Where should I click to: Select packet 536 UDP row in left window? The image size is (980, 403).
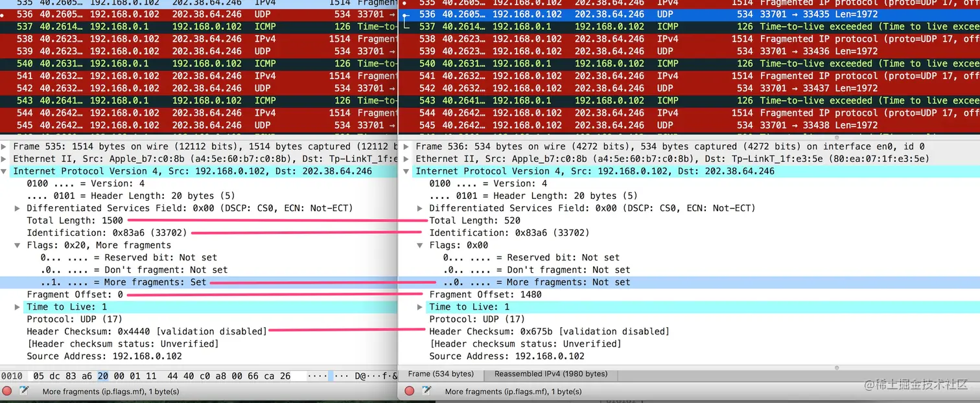198,14
